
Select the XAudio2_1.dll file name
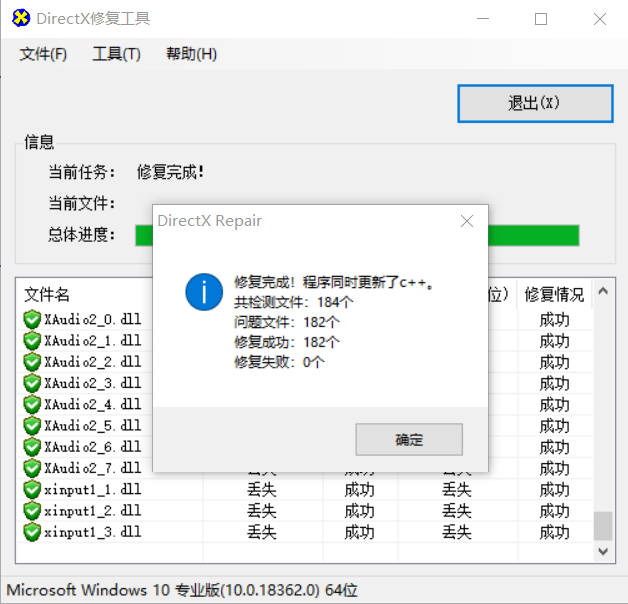click(x=93, y=341)
